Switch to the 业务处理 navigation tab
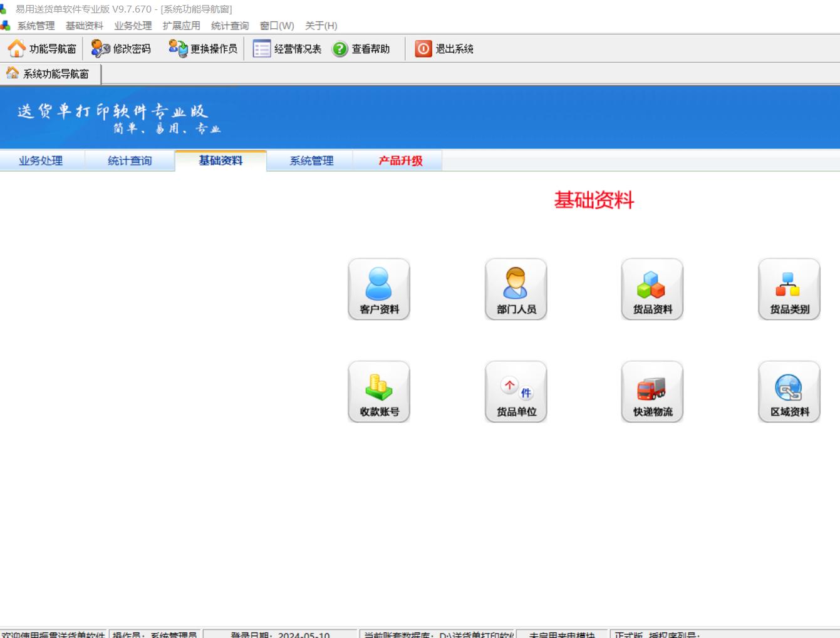The width and height of the screenshot is (840, 638). click(x=41, y=161)
